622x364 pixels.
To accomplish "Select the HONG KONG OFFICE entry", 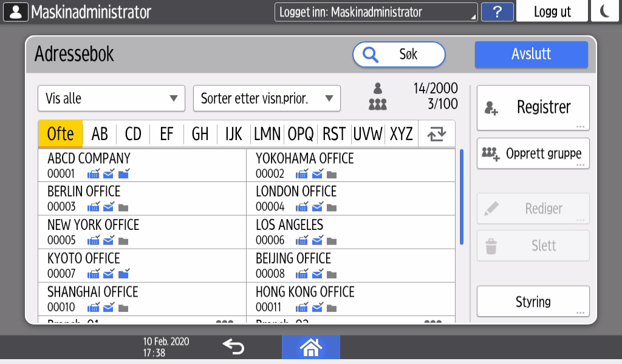I will point(350,298).
